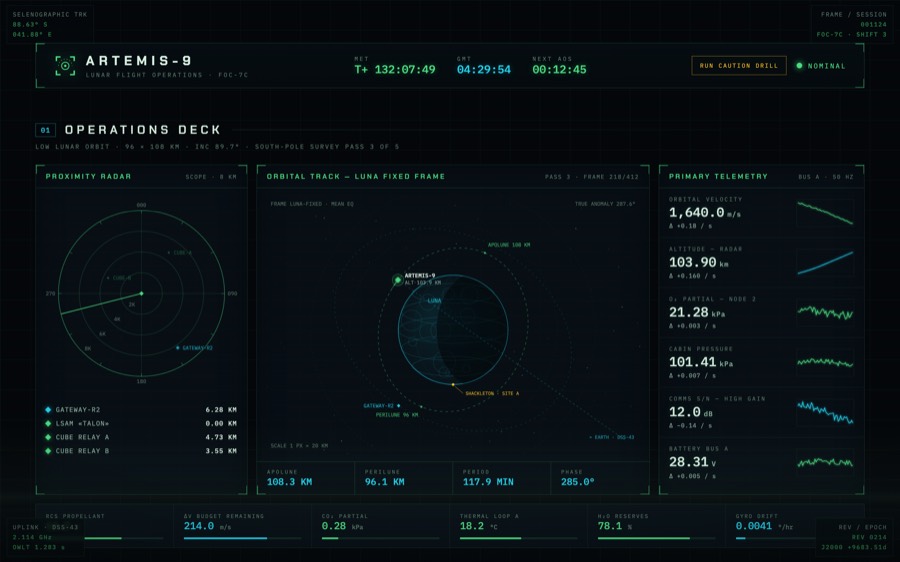The image size is (900, 562).
Task: Click the H₂O reserves progress bar
Action: 656,538
